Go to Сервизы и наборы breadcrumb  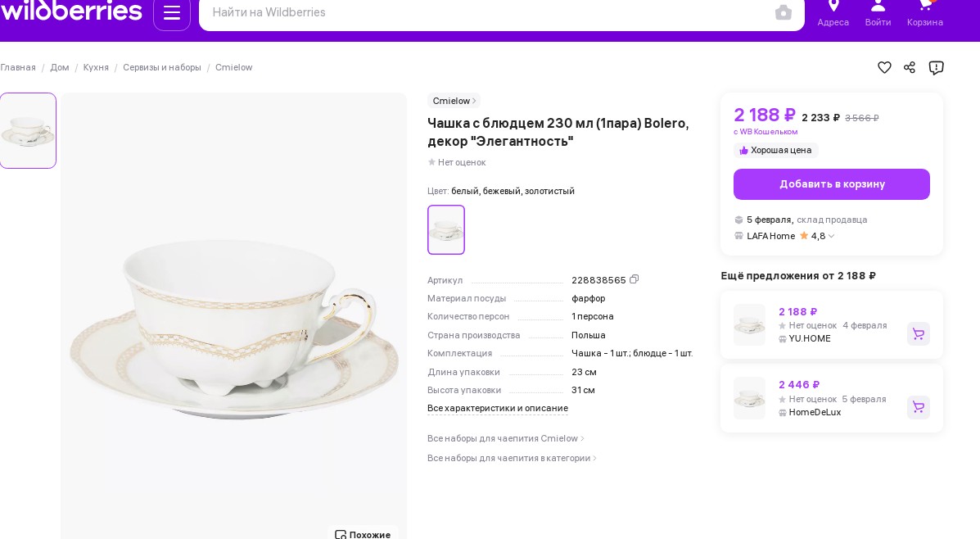click(162, 67)
